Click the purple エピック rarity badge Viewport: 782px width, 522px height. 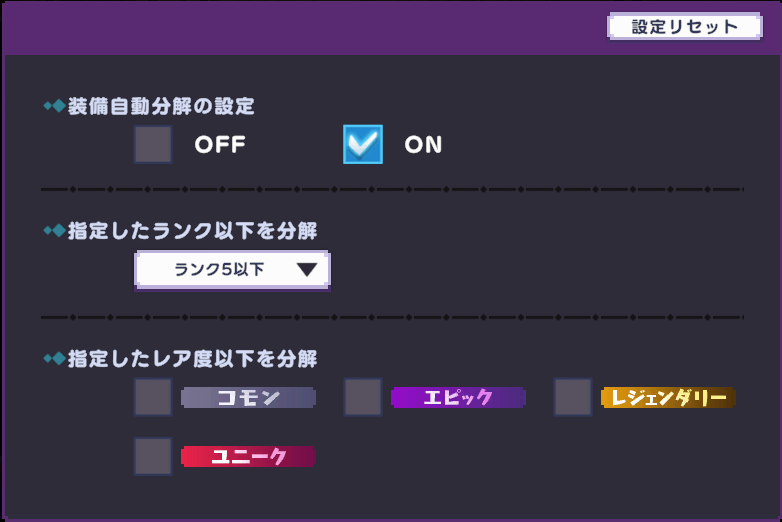click(x=458, y=397)
